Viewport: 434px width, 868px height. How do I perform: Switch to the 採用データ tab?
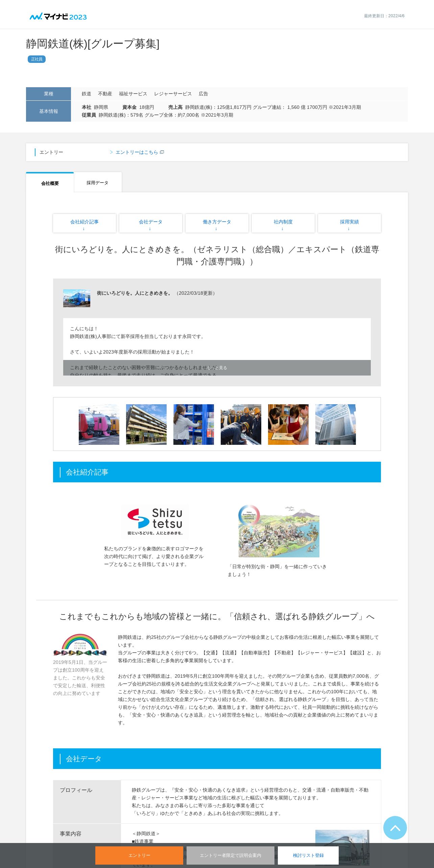[98, 183]
